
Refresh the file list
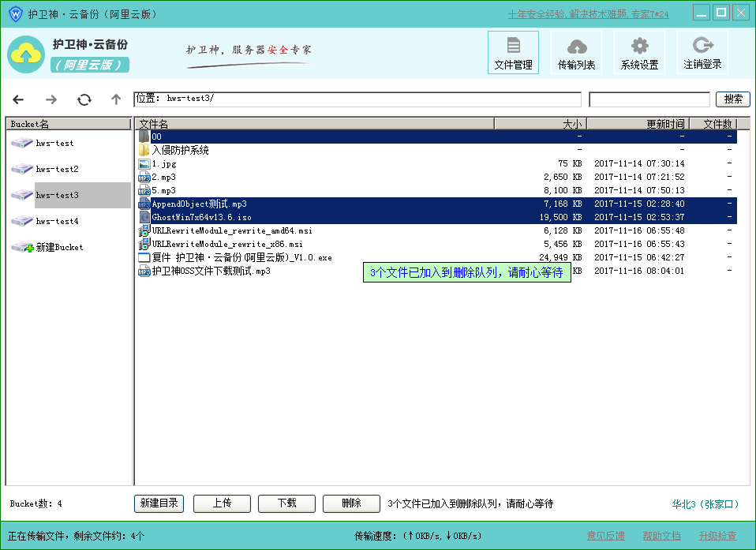[x=84, y=99]
